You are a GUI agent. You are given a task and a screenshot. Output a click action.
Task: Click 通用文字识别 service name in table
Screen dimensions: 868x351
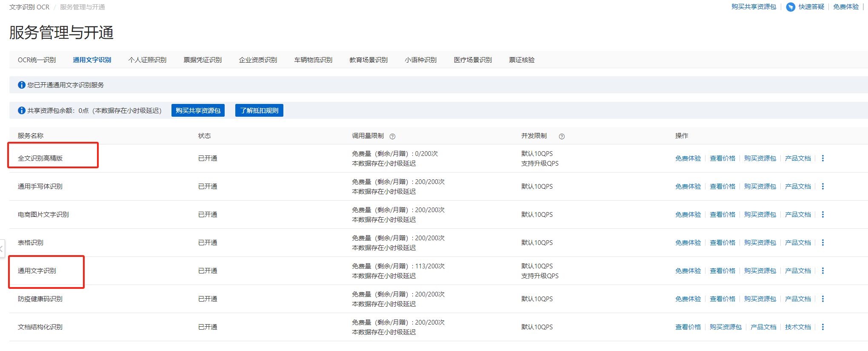coord(37,270)
